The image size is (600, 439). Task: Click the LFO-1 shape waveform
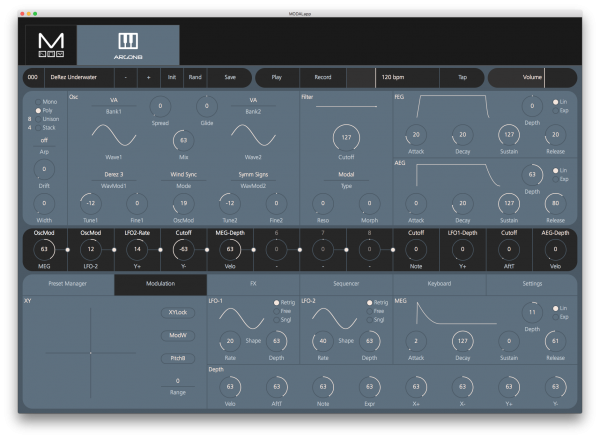coord(241,318)
